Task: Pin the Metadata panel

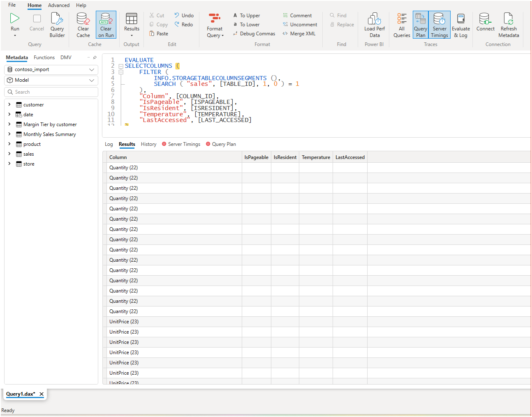Action: point(95,58)
